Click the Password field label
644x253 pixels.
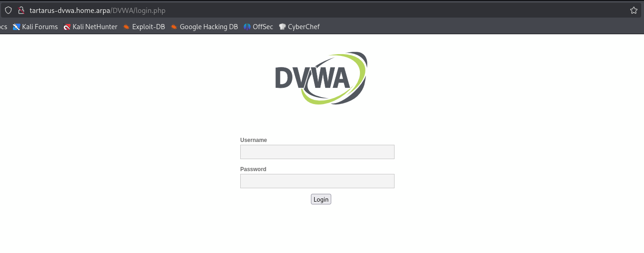click(x=253, y=169)
